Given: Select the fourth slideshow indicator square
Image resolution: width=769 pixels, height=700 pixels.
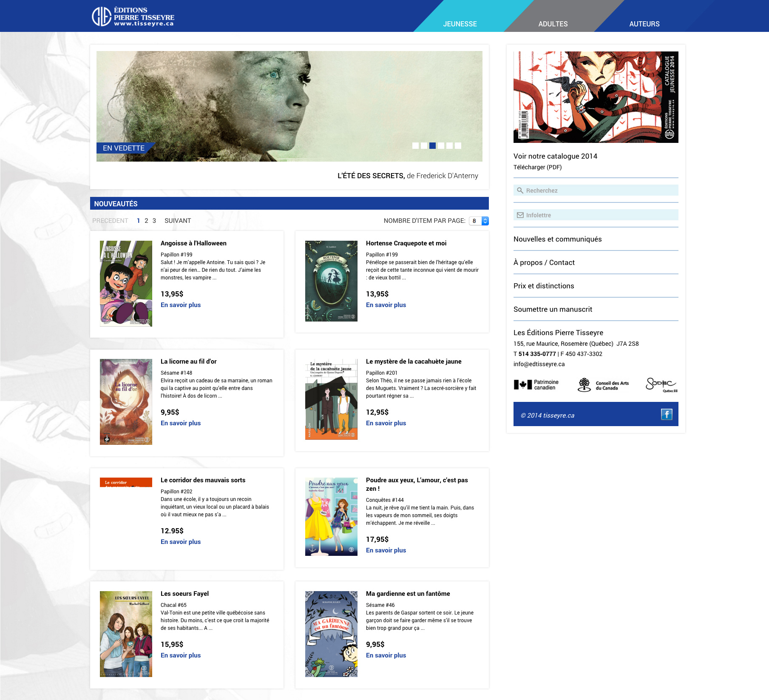Looking at the screenshot, I should pos(441,146).
